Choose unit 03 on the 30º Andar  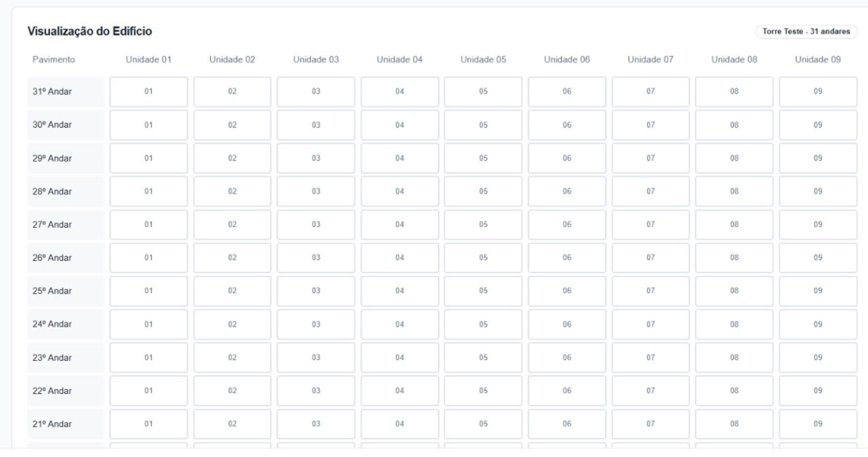[316, 125]
